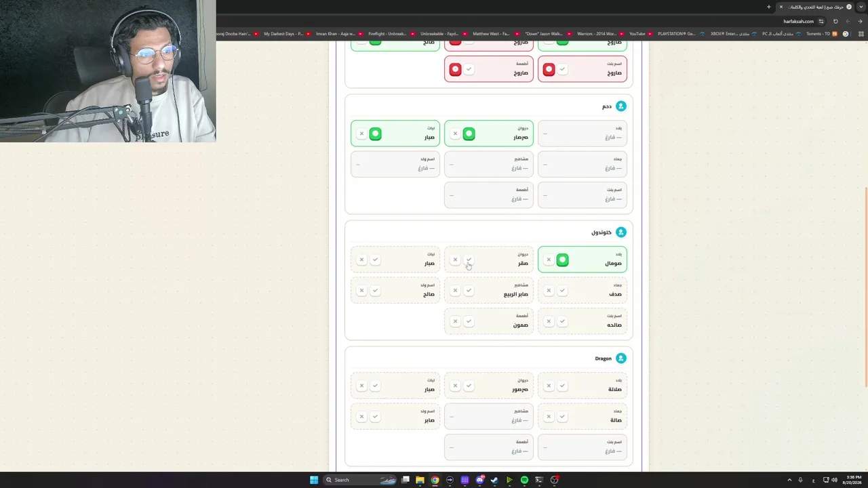Approve Dragon's صابر boy name answer
This screenshot has height=488, width=868.
pos(375,416)
